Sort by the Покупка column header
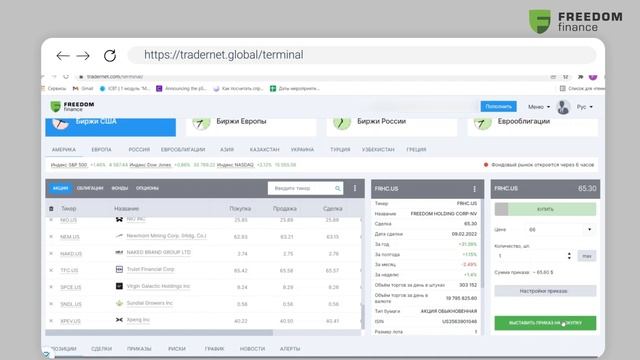 pyautogui.click(x=240, y=209)
